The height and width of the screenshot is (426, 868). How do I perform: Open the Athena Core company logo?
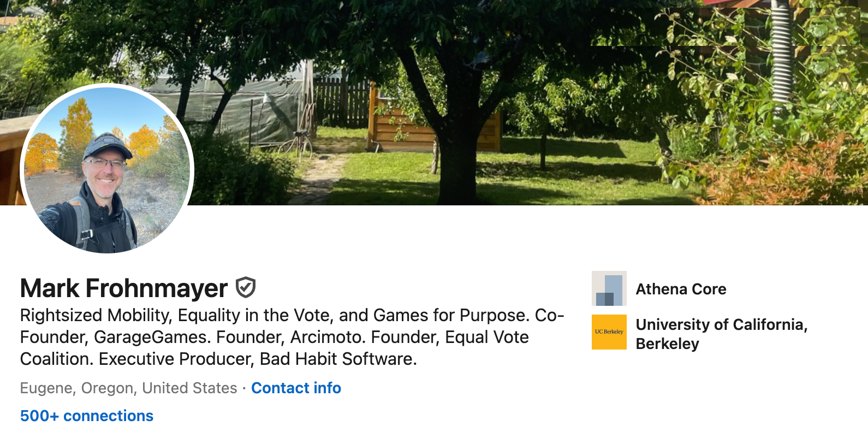pyautogui.click(x=609, y=288)
